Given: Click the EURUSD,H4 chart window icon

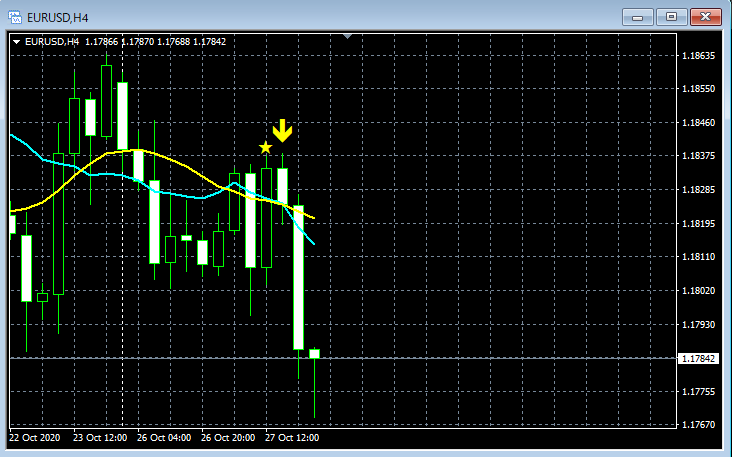Looking at the screenshot, I should click(15, 18).
